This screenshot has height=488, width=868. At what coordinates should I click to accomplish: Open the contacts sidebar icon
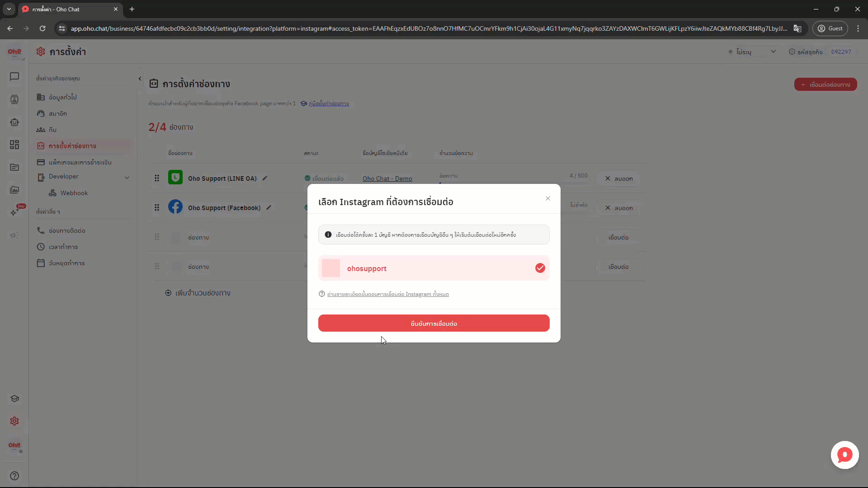click(x=14, y=99)
